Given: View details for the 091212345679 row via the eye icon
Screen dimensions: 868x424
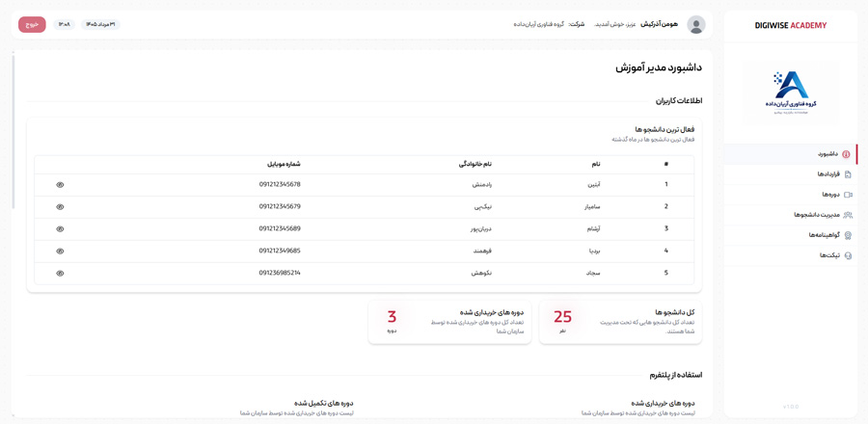Looking at the screenshot, I should [x=60, y=207].
